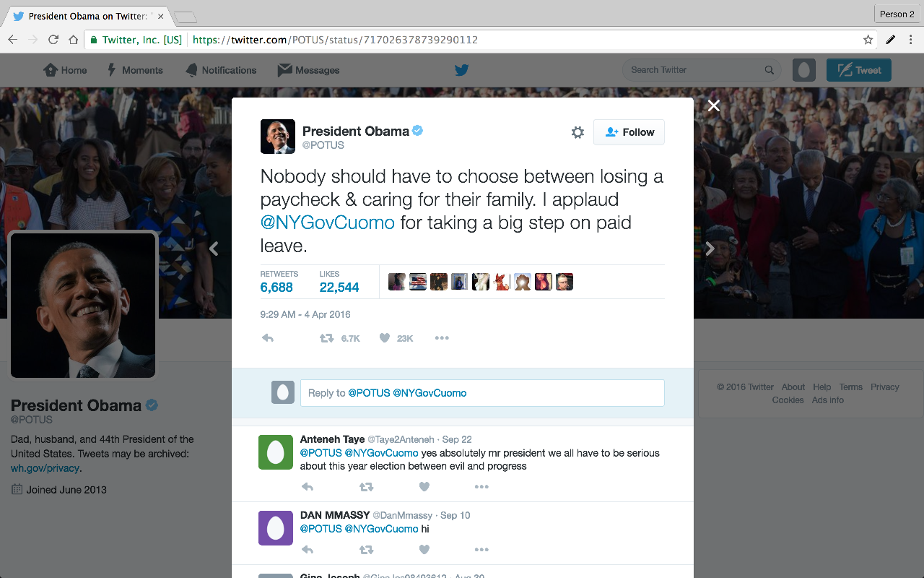Click the @NYGovCuomo mention link in tweet
This screenshot has width=924, height=578.
(x=327, y=223)
